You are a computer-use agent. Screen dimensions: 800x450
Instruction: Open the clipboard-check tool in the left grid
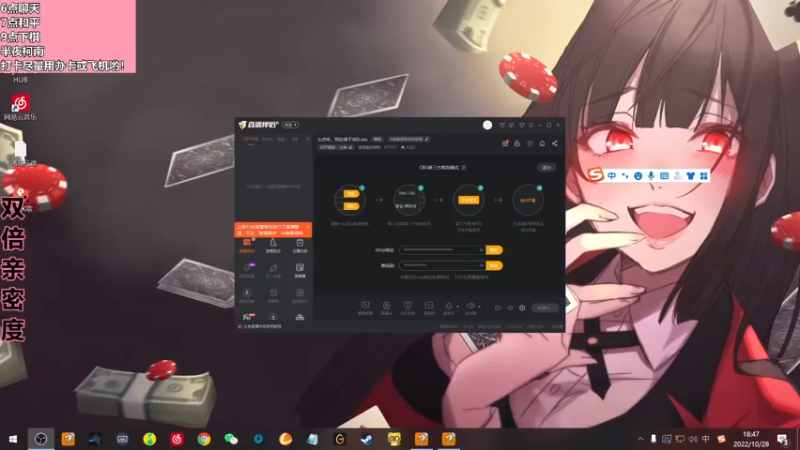tap(300, 245)
